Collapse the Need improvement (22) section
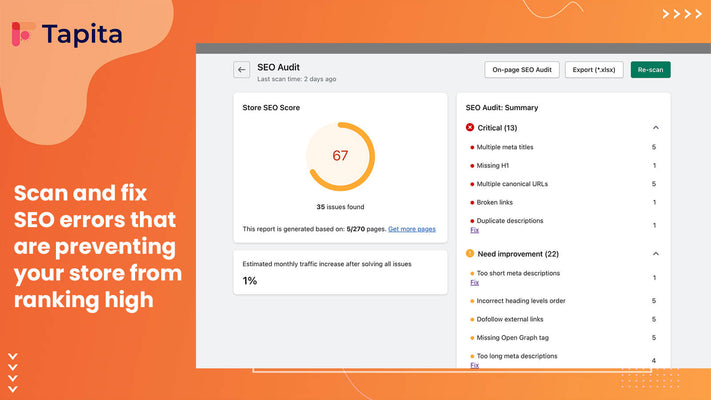 pyautogui.click(x=655, y=254)
